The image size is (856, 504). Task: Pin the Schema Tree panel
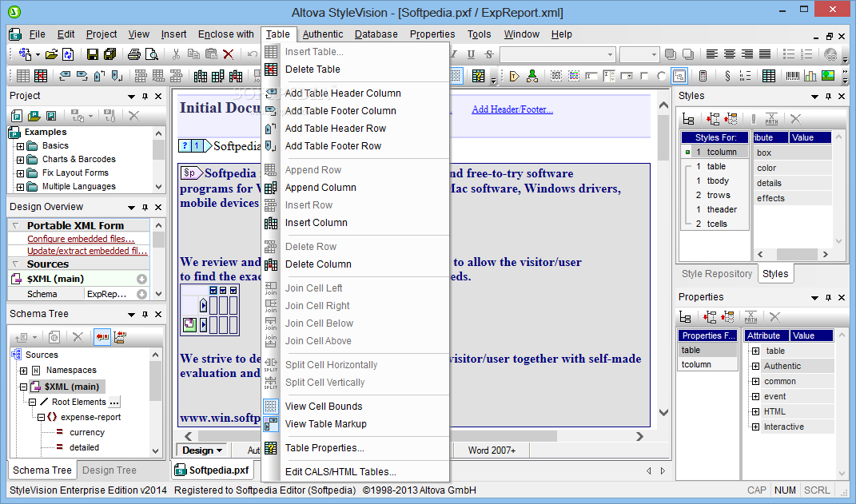(x=145, y=314)
